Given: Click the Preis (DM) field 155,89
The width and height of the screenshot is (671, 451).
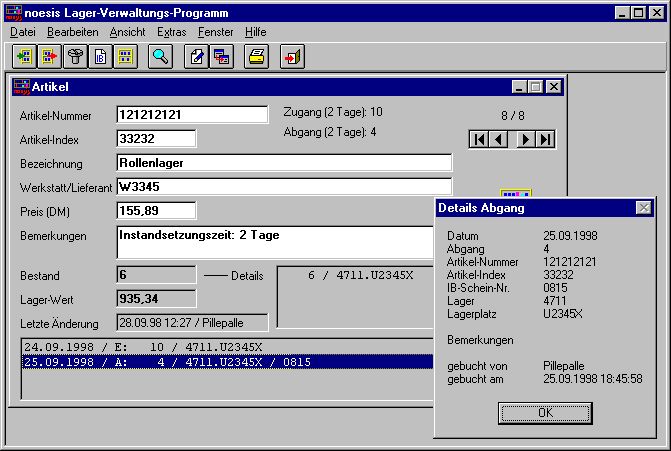Looking at the screenshot, I should [156, 211].
